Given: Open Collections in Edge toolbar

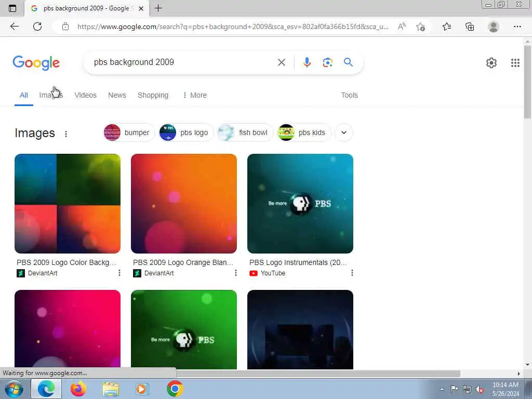Looking at the screenshot, I should (470, 26).
